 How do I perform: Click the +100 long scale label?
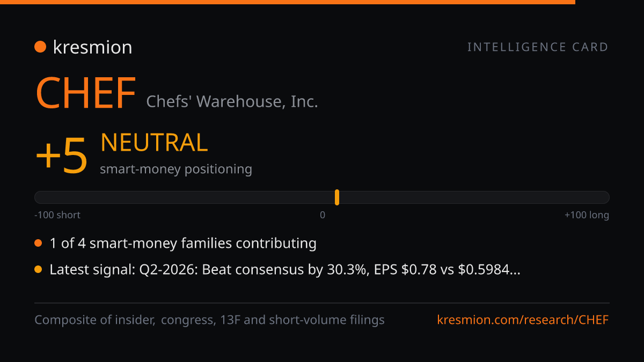click(x=587, y=215)
